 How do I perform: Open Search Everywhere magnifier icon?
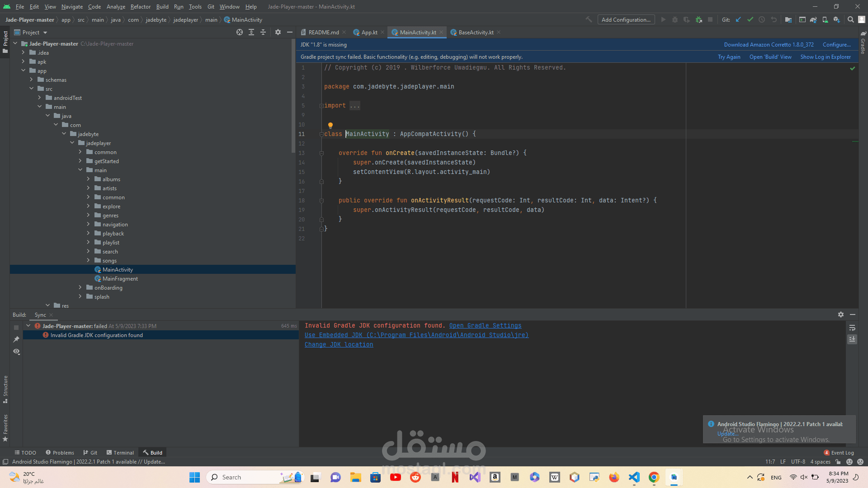coord(850,19)
